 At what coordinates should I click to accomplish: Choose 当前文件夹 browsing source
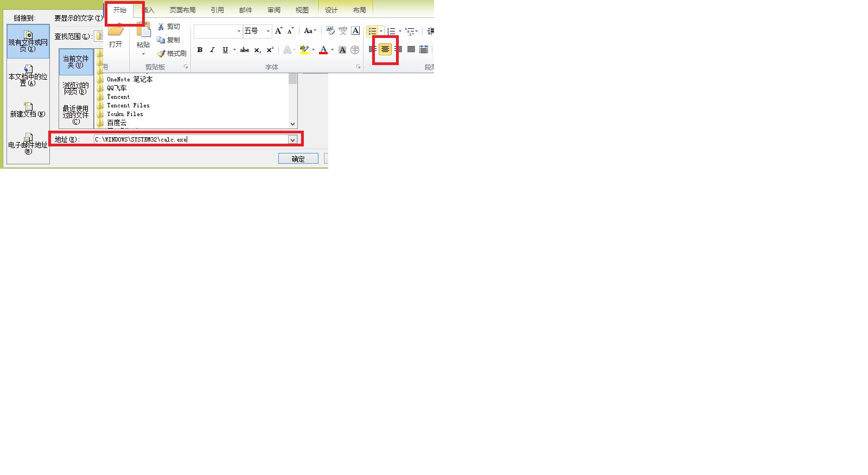tap(76, 62)
